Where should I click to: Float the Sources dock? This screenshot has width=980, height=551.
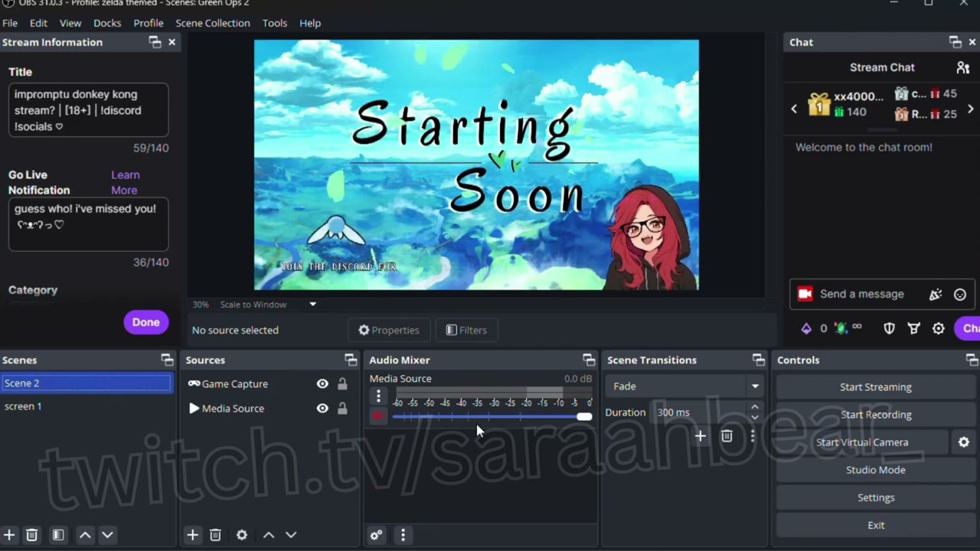[x=351, y=360]
